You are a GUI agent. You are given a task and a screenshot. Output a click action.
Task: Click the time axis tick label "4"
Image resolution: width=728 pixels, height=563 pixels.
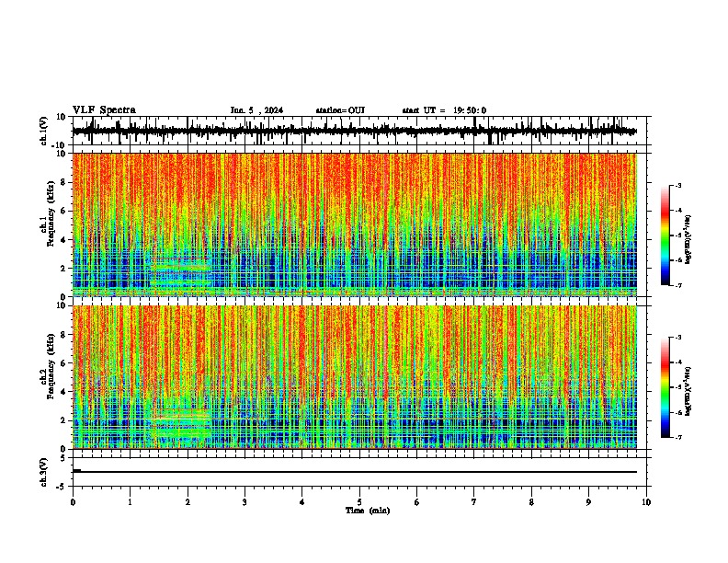302,502
